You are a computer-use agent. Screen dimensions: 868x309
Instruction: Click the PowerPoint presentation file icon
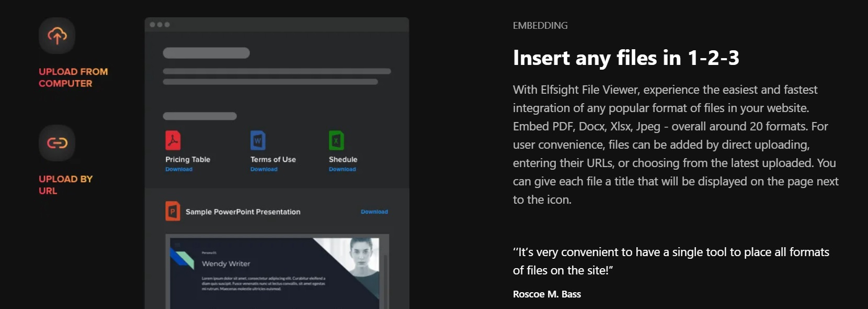tap(173, 211)
